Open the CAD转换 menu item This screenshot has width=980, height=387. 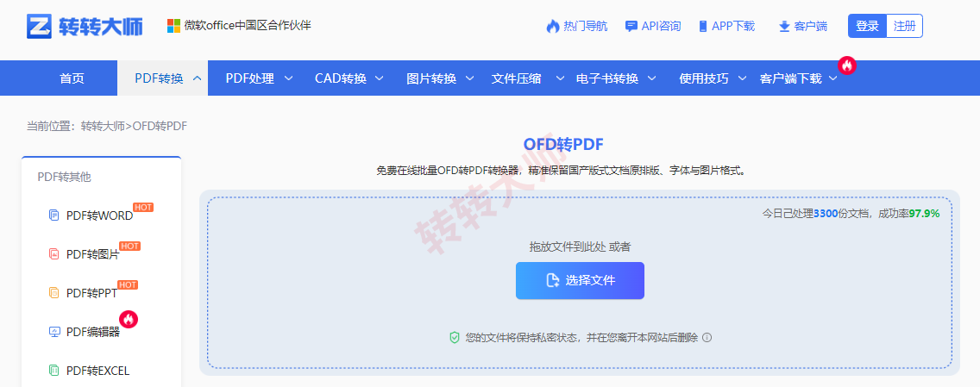(x=341, y=78)
